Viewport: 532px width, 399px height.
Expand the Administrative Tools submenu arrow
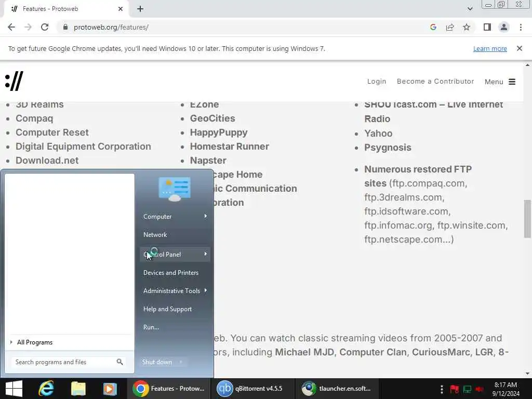tap(206, 291)
